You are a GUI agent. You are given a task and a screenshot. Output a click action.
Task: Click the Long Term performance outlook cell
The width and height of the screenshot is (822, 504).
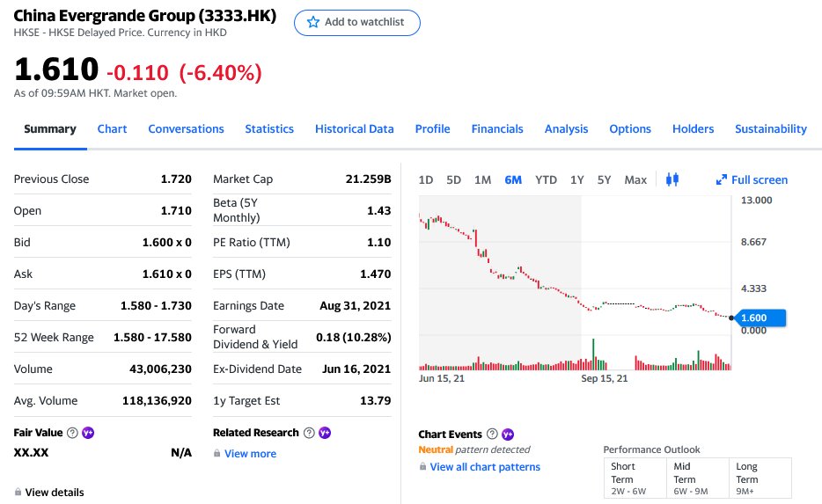[x=760, y=478]
